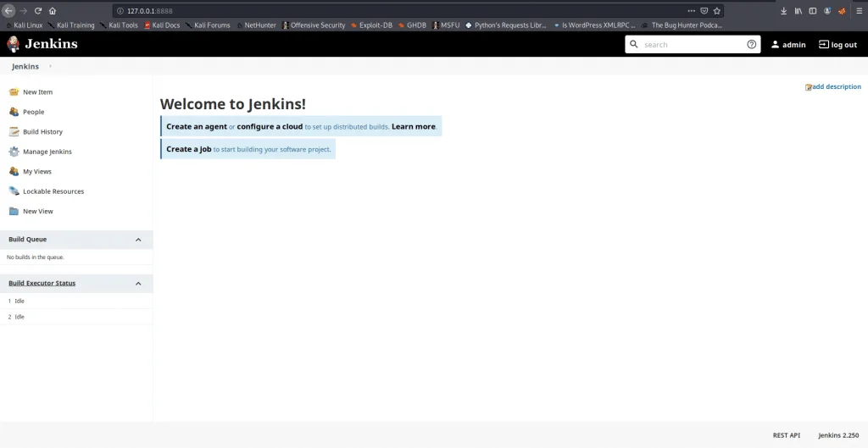Collapse the Build Queue panel
This screenshot has height=448, width=868.
tap(138, 240)
